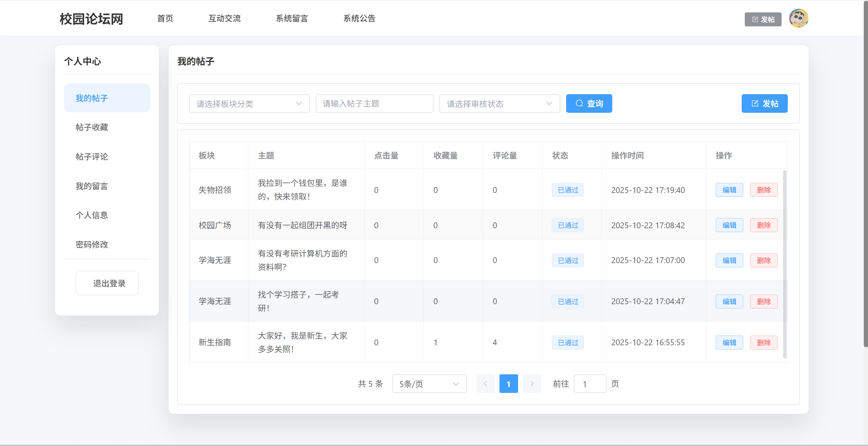Click the blue 发帖 post button
868x446 pixels.
tap(764, 103)
